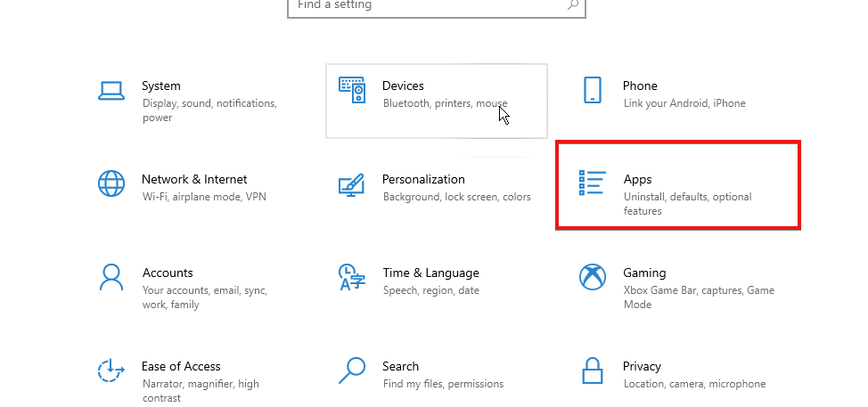
Task: Select the Network & Internet globe icon
Action: 111,183
